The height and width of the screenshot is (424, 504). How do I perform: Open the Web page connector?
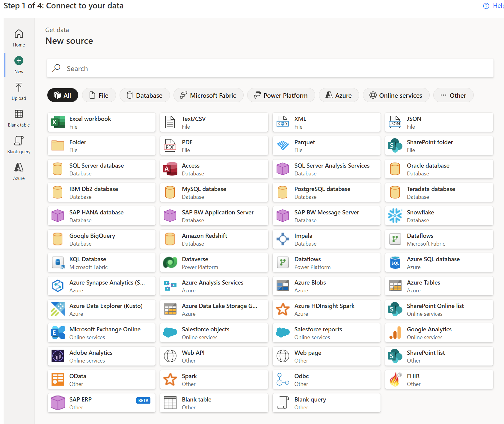coord(327,356)
